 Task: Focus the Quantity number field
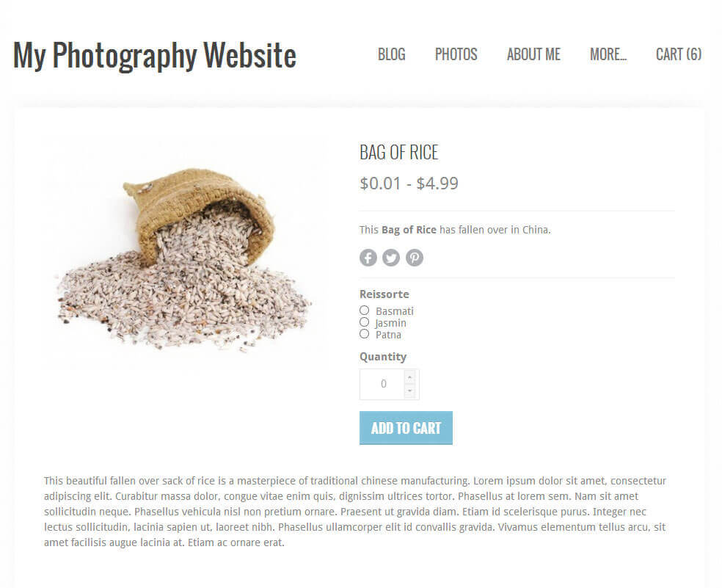[382, 385]
